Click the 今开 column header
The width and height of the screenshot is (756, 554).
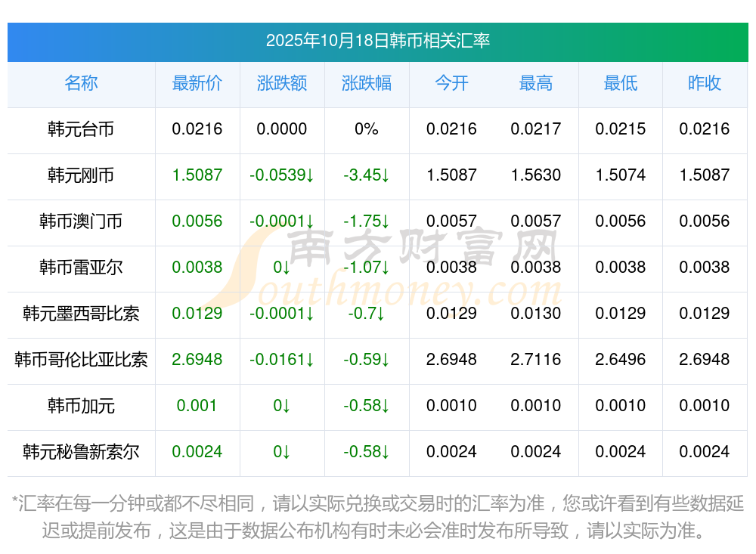click(451, 83)
